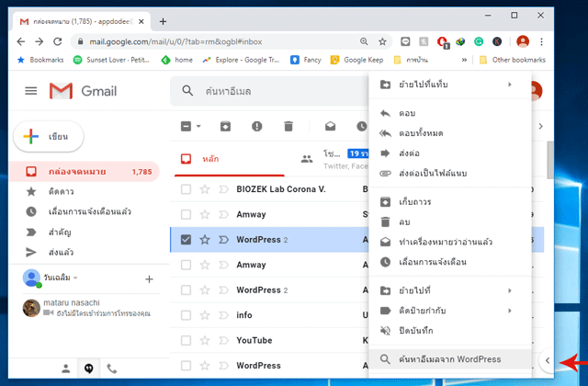Screen dimensions: 588x386
Task: Click the Gmail logo
Action: (x=83, y=91)
